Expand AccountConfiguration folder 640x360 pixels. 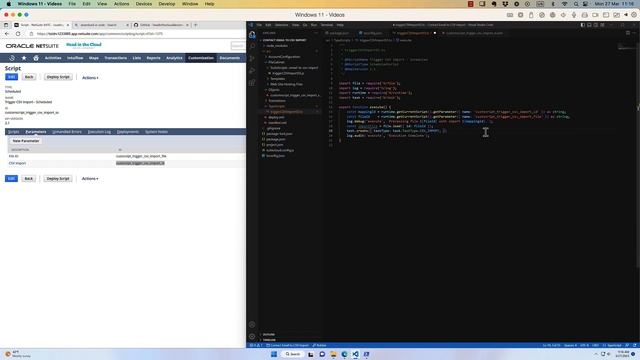pyautogui.click(x=284, y=57)
